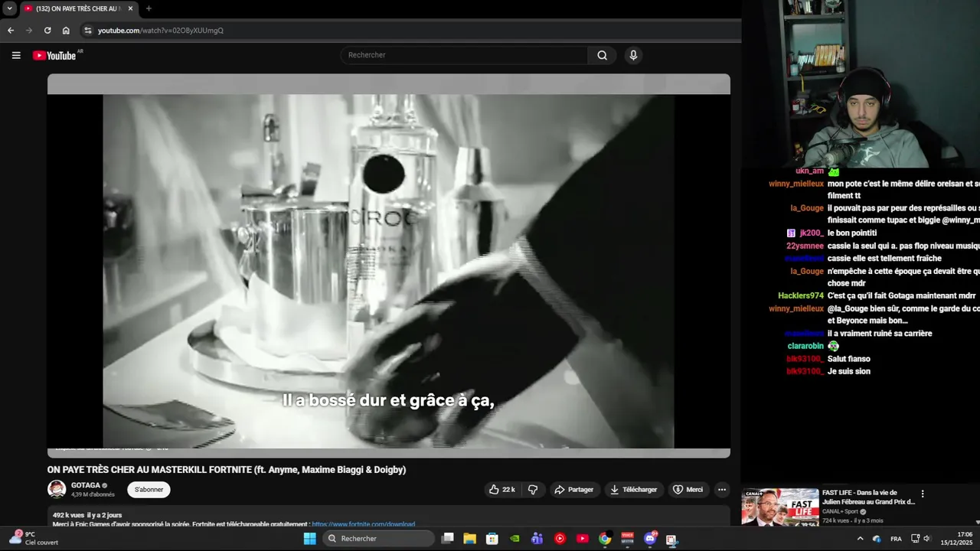This screenshot has height=551, width=980.
Task: Expand the hidden system tray icons chevron
Action: (860, 539)
